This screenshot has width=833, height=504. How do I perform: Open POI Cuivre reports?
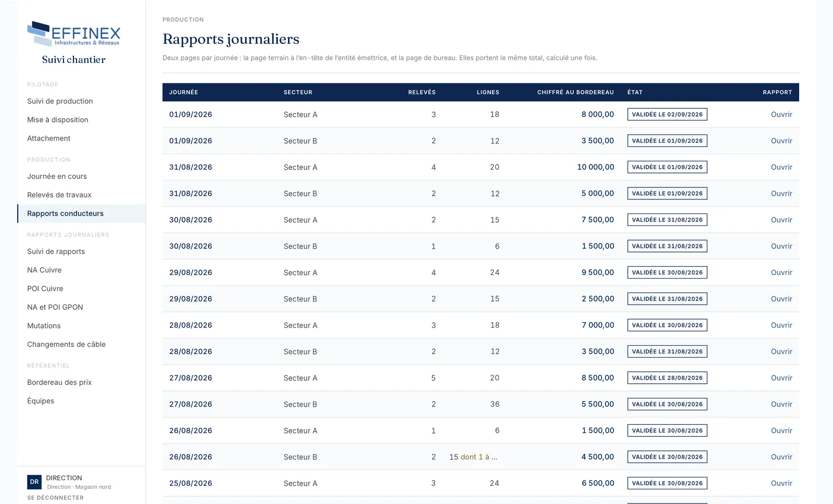[45, 288]
